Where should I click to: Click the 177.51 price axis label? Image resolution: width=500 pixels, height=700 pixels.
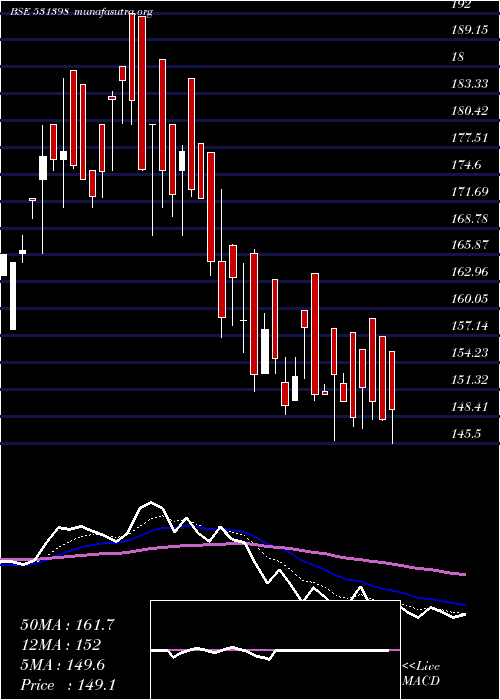pos(470,138)
